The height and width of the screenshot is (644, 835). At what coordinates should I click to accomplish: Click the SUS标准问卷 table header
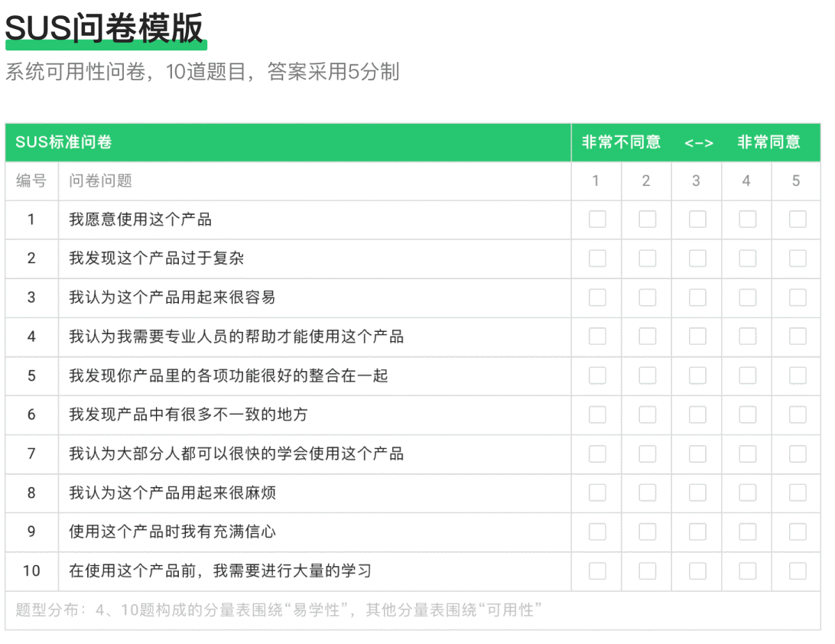(63, 142)
